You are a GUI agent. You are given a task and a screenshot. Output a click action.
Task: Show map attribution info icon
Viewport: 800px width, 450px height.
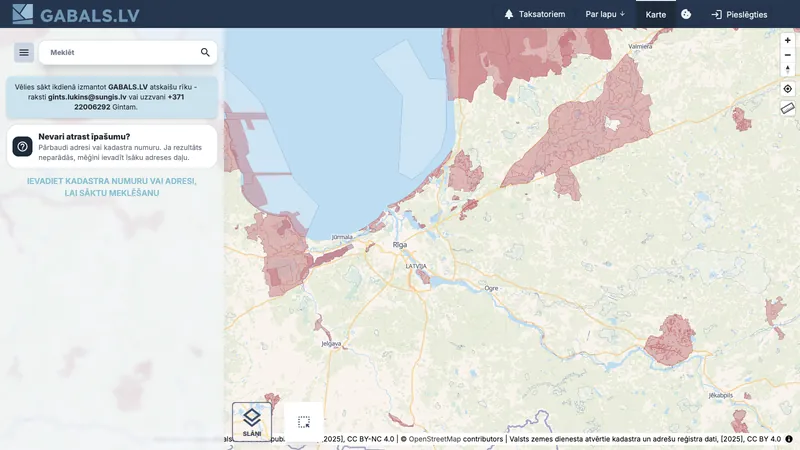(x=789, y=439)
